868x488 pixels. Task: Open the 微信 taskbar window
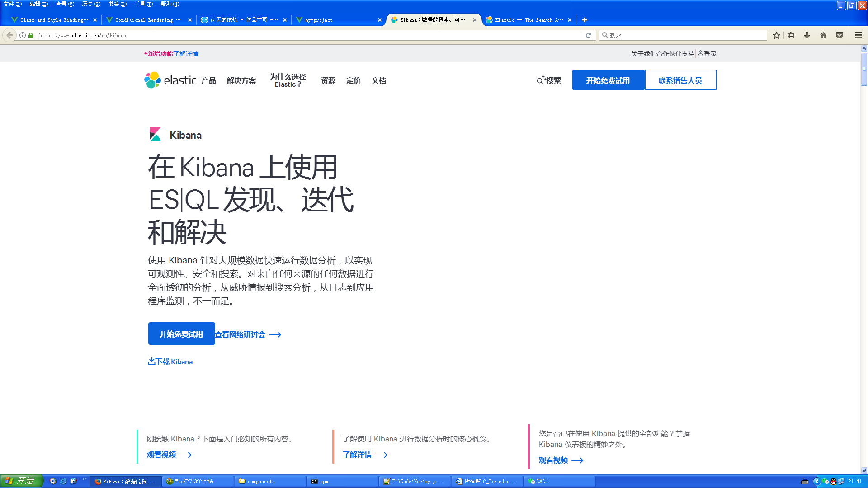click(x=559, y=481)
